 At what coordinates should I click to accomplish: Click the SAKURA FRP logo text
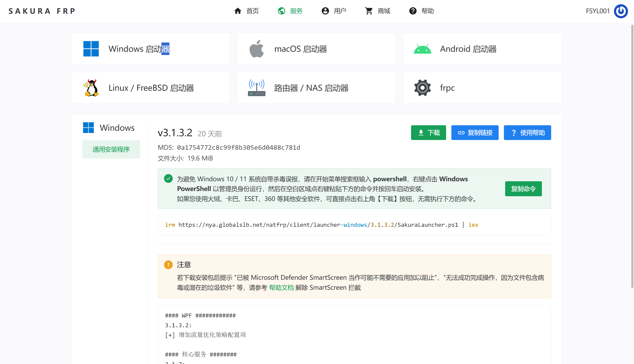click(x=42, y=11)
